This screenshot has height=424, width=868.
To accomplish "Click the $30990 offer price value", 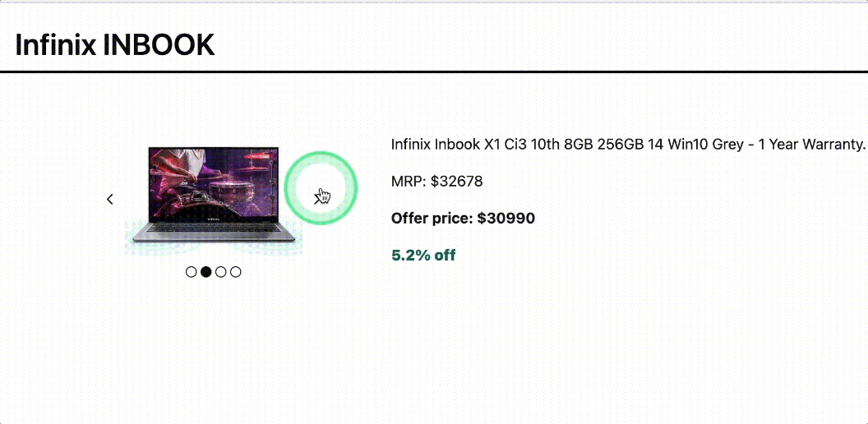I will pyautogui.click(x=506, y=218).
